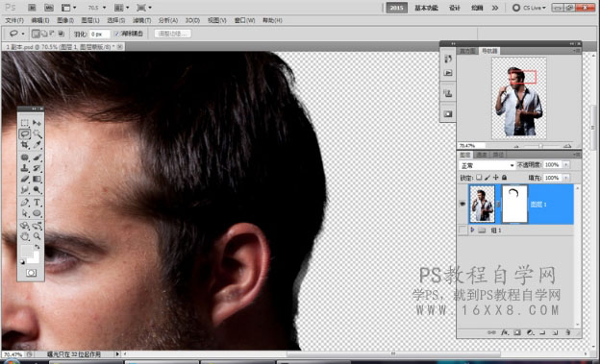Click delete layer trash button
The width and height of the screenshot is (600, 364).
[x=568, y=332]
